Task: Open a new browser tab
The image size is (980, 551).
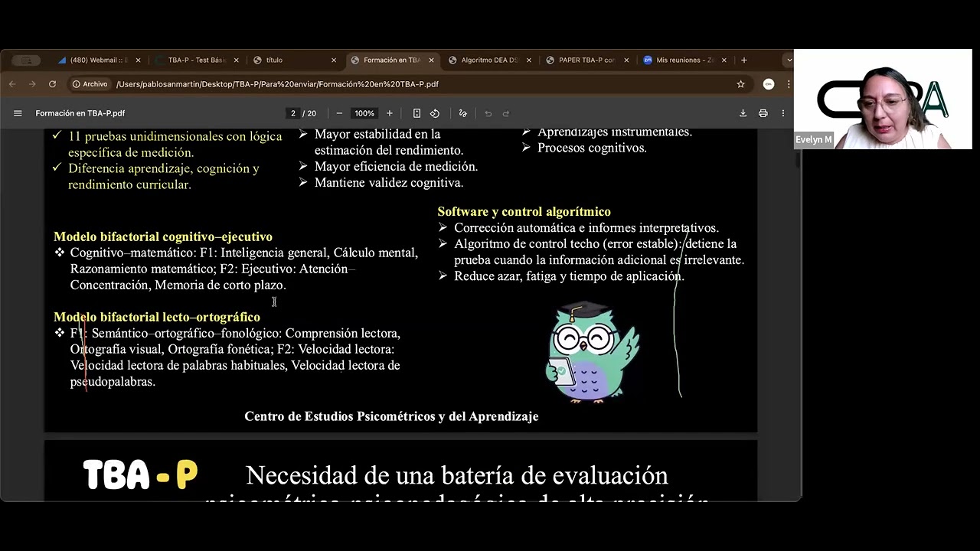Action: [x=743, y=60]
